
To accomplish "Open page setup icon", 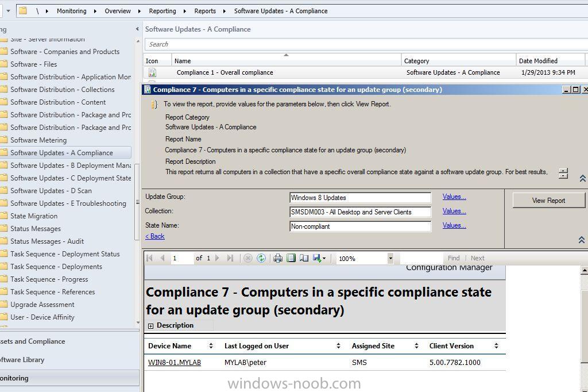I will [x=304, y=258].
